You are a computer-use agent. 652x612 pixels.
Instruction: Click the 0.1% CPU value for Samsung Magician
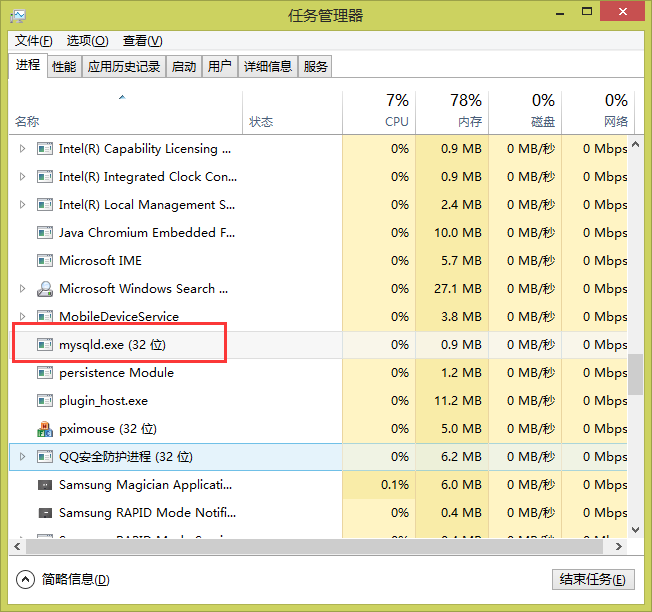395,485
